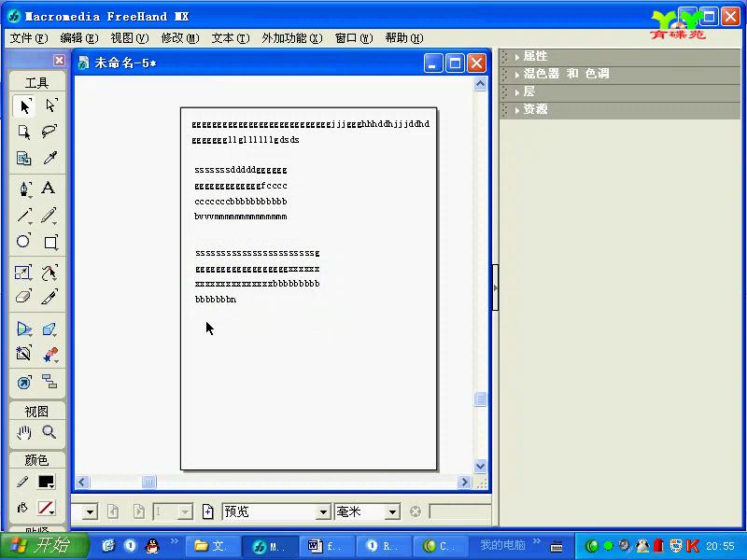Image resolution: width=747 pixels, height=560 pixels.
Task: Select the Scale tool
Action: 23,272
